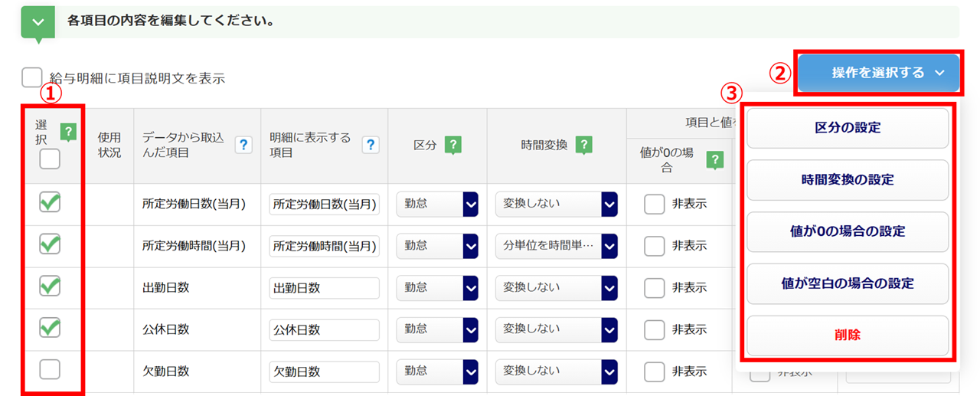Check the selection box for 欠勤日数 row
The width and height of the screenshot is (980, 396).
[50, 370]
